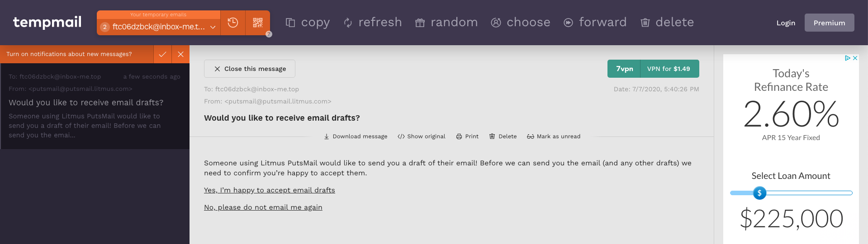Click the loan amount slider handle
Image resolution: width=868 pixels, height=244 pixels.
[x=759, y=193]
